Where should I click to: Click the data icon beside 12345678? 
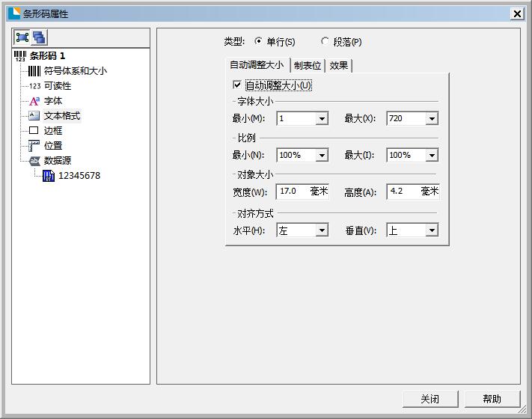[x=49, y=176]
